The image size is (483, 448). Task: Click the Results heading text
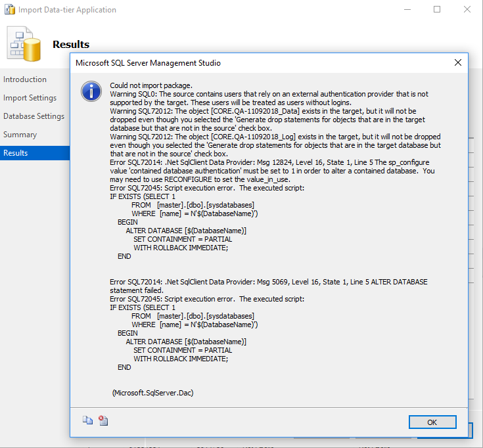click(71, 44)
